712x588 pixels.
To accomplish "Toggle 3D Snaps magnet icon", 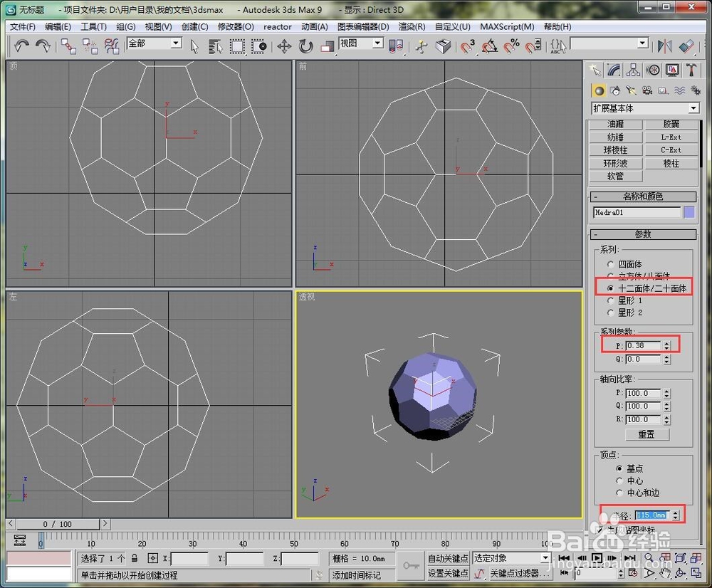I will point(467,46).
